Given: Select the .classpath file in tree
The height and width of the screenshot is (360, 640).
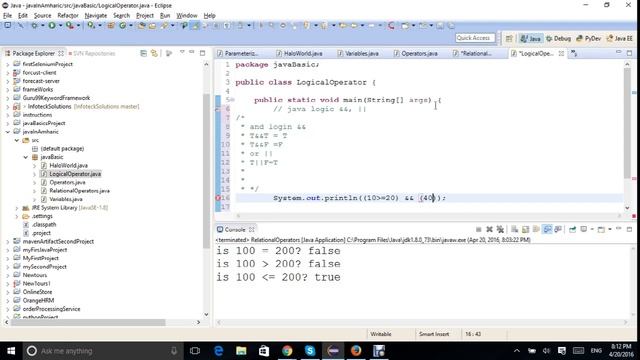Looking at the screenshot, I should [x=44, y=224].
